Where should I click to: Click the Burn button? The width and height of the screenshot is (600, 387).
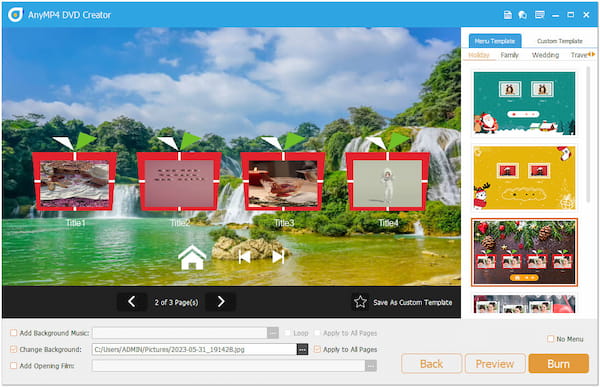pyautogui.click(x=558, y=364)
